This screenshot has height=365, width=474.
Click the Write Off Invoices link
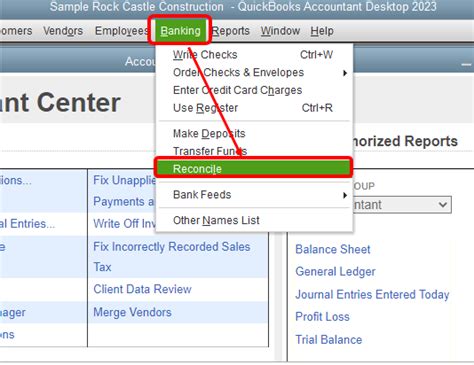coord(124,223)
